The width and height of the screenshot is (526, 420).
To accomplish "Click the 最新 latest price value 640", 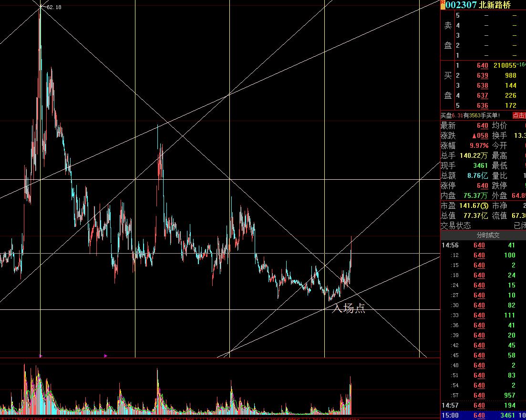I will 483,125.
